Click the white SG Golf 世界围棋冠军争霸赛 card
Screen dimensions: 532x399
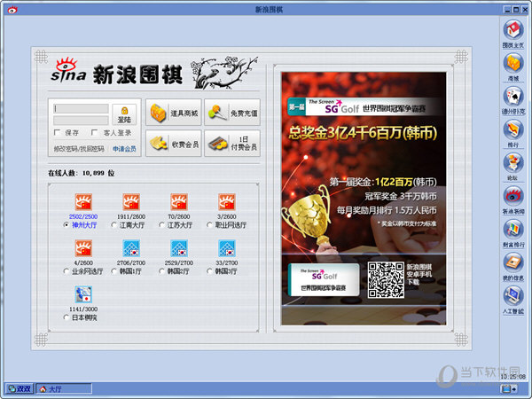pos(324,279)
